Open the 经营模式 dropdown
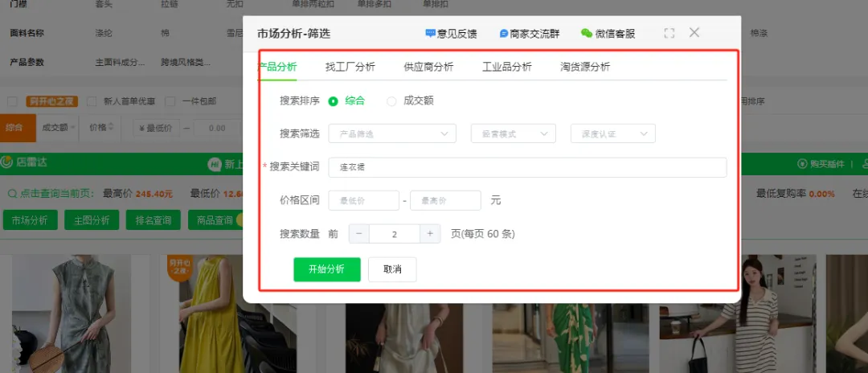 pyautogui.click(x=513, y=133)
